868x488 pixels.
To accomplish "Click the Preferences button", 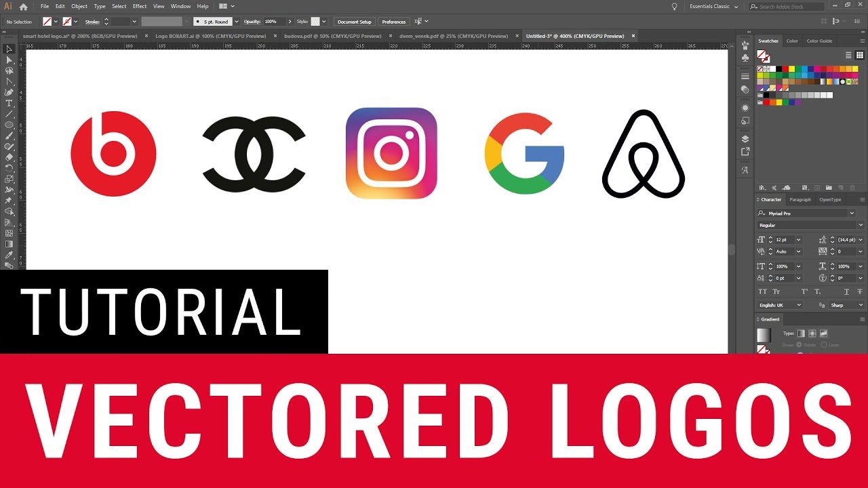I will point(393,22).
